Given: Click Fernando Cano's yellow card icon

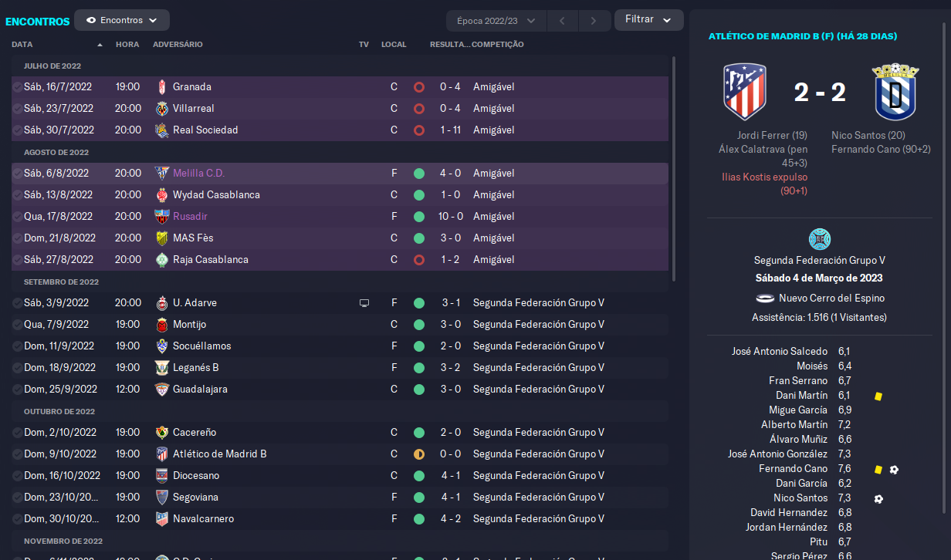Looking at the screenshot, I should (x=878, y=469).
